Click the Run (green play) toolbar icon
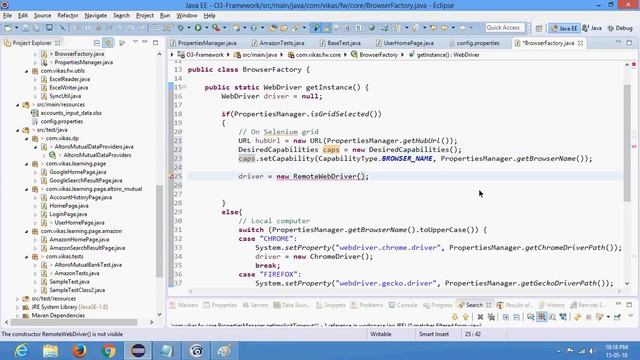Image resolution: width=640 pixels, height=360 pixels. click(198, 28)
